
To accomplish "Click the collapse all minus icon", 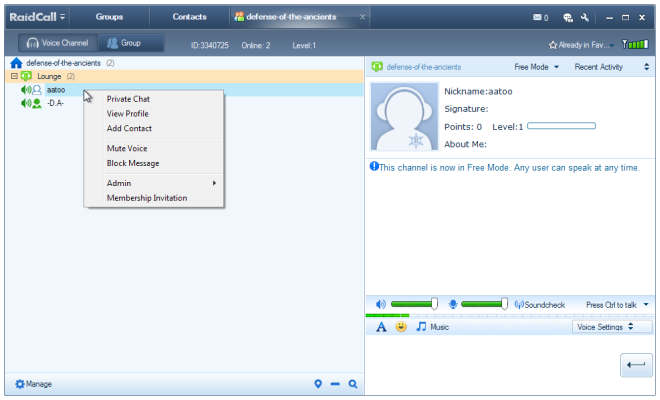I will pos(335,384).
